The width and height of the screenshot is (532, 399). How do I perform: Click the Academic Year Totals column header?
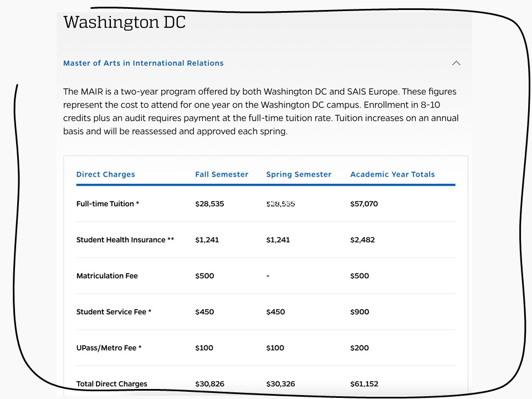(x=392, y=175)
